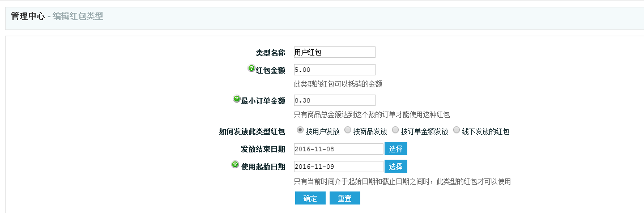This screenshot has width=644, height=213.
Task: Focus the 最小订单金额 input with 0.30
Action: pos(335,100)
